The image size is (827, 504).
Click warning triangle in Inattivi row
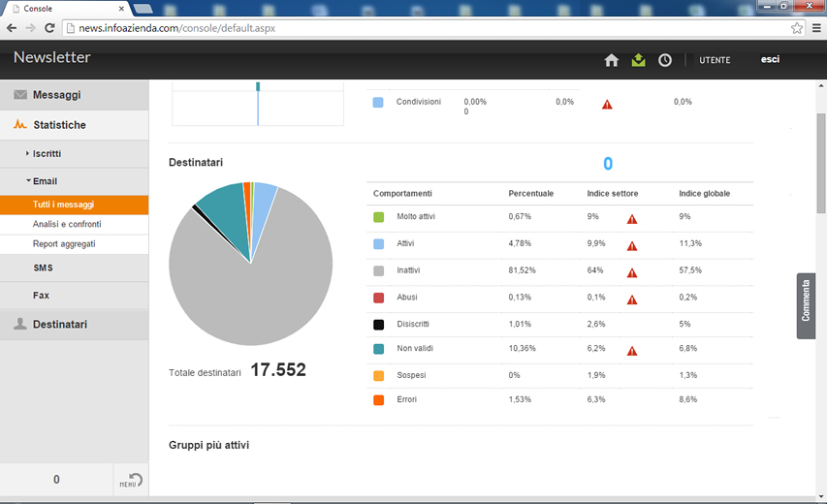point(632,273)
